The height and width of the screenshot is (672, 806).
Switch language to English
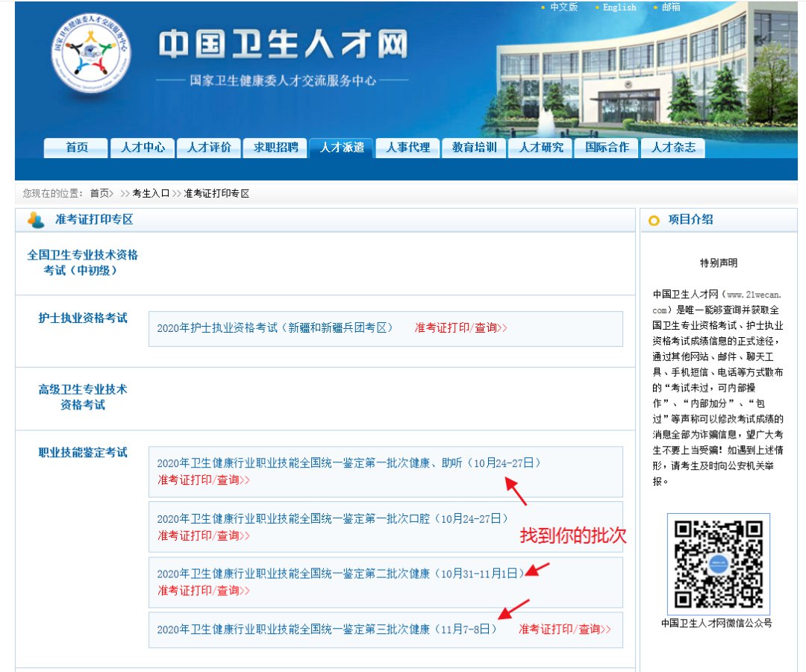[619, 7]
